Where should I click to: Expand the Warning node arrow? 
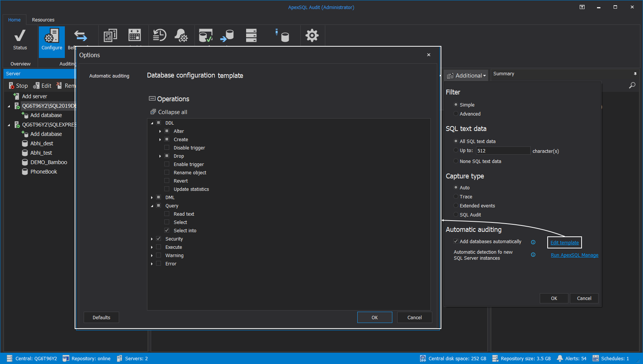(152, 256)
